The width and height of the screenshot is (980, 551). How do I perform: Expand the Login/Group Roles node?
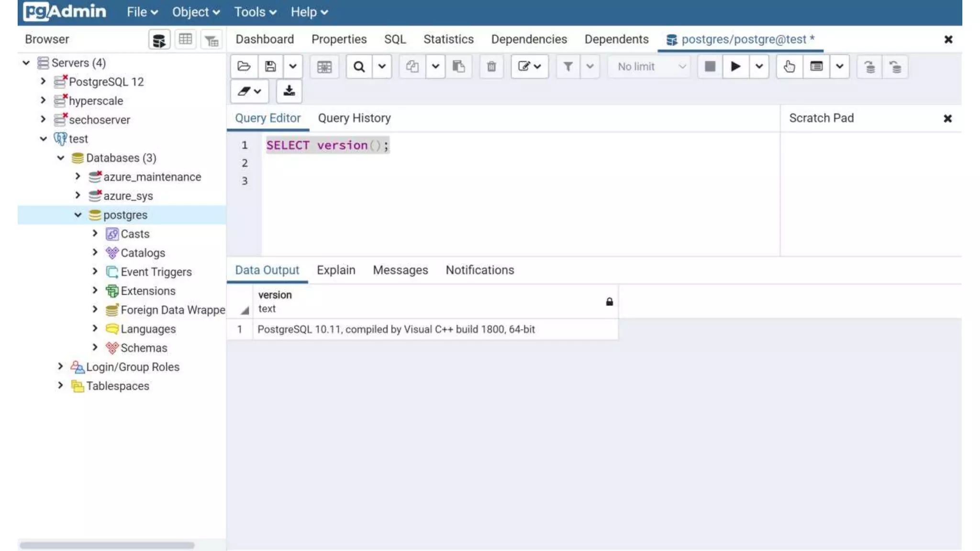point(60,366)
